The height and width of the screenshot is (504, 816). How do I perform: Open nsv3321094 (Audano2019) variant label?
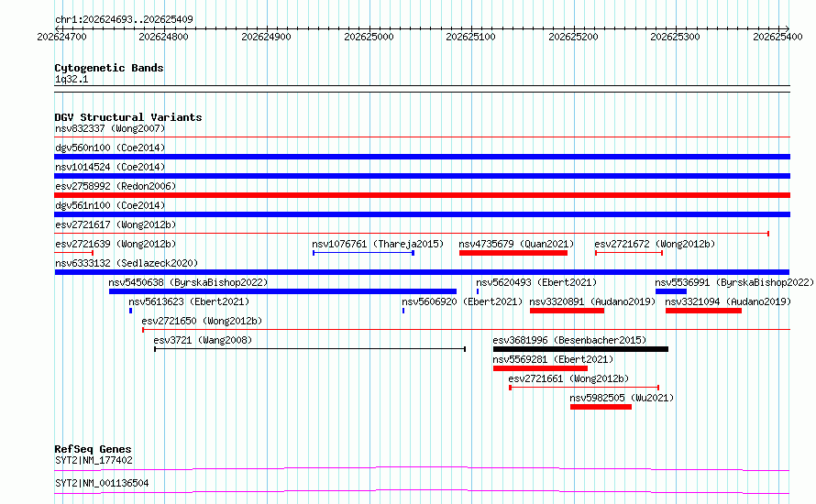pyautogui.click(x=728, y=301)
